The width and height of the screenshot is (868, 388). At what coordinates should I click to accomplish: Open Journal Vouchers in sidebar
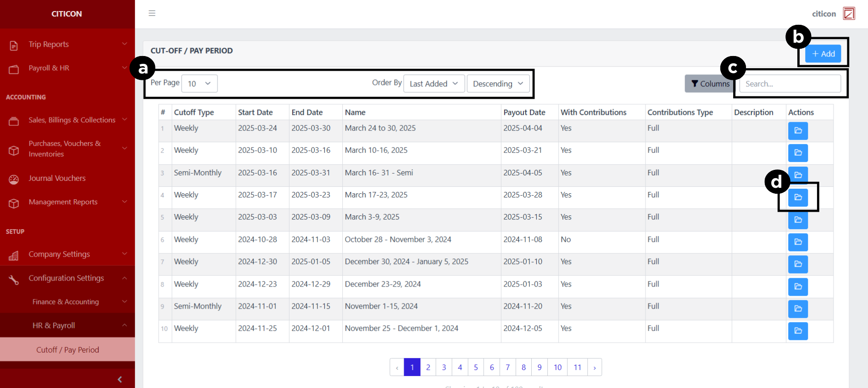pos(57,178)
